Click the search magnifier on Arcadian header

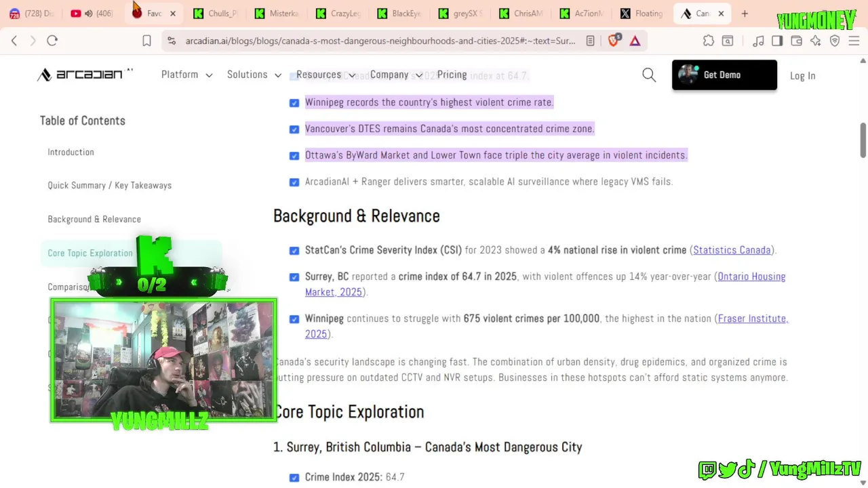[x=649, y=75]
